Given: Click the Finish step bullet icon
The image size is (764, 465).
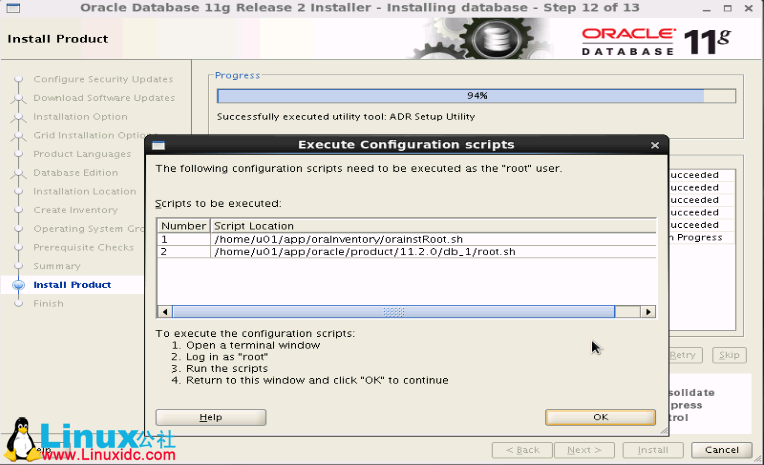Looking at the screenshot, I should coord(19,303).
